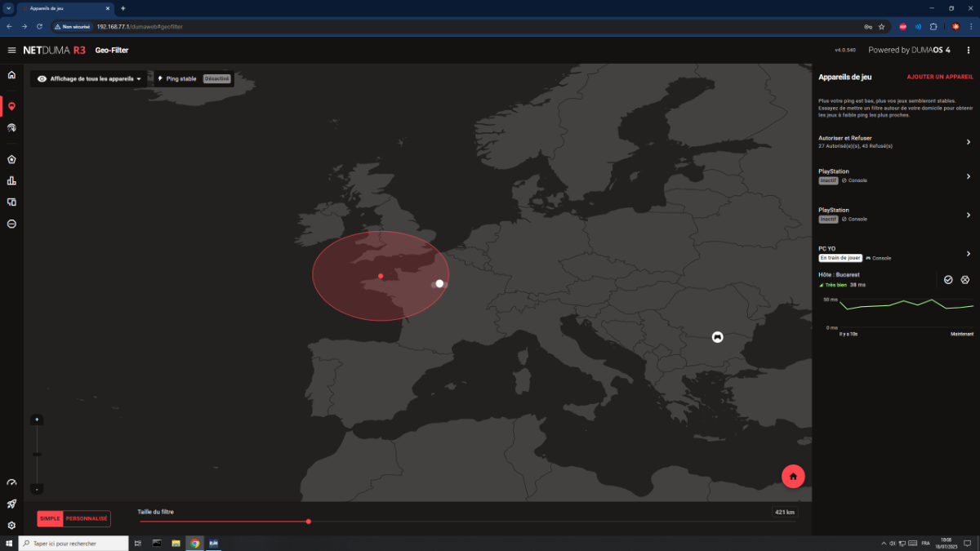Open Task View on the taskbar
This screenshot has width=980, height=551.
pos(137,543)
